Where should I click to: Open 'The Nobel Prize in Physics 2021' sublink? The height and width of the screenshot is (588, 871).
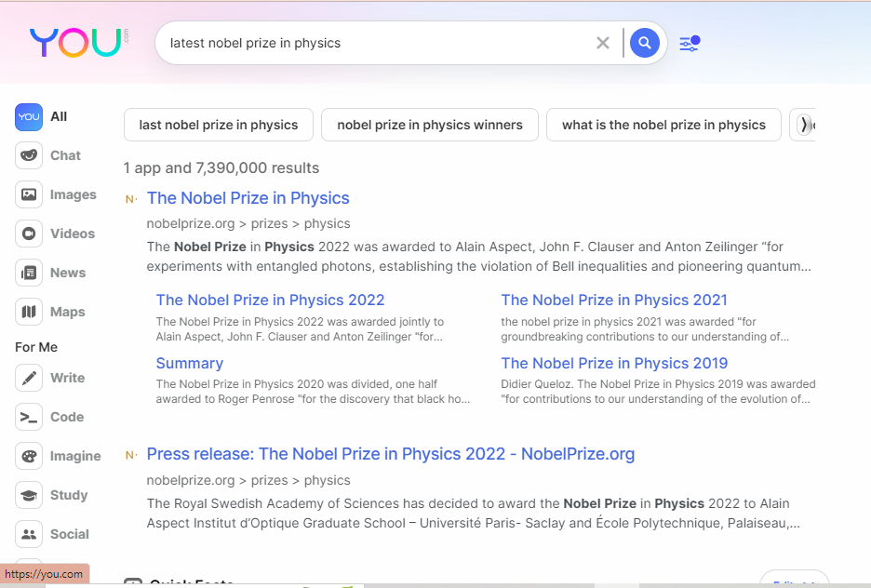click(x=614, y=300)
